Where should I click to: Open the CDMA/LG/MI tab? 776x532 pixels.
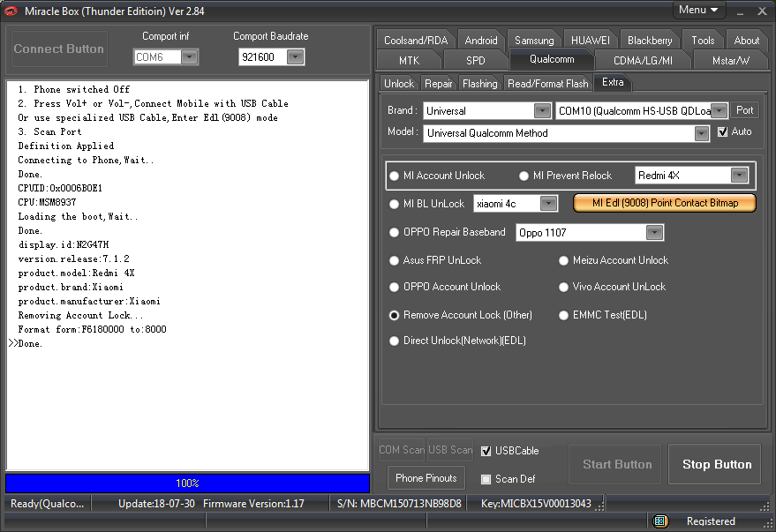pyautogui.click(x=643, y=60)
